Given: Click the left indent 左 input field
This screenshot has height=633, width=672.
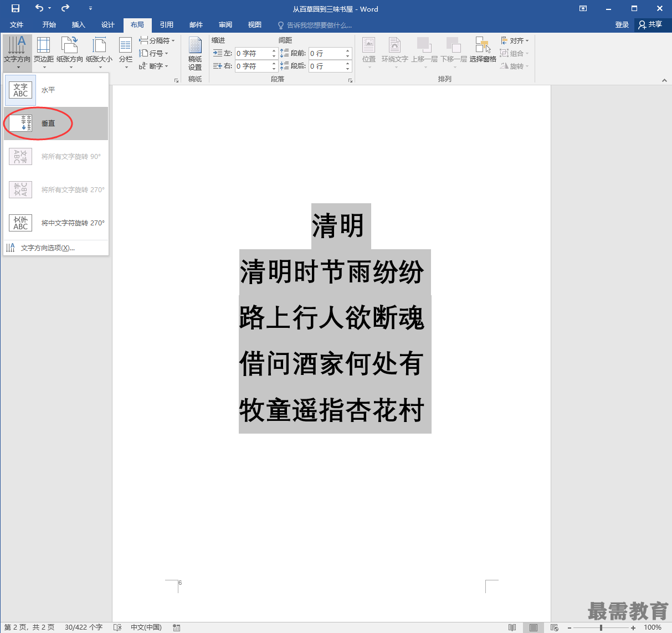Looking at the screenshot, I should pyautogui.click(x=252, y=53).
